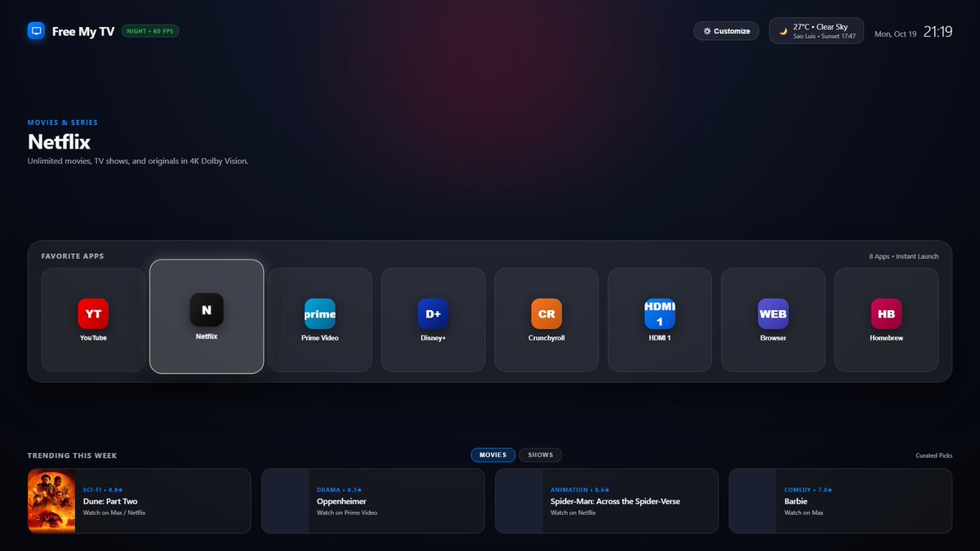
Task: Open the Web Browser app icon
Action: pos(773,313)
